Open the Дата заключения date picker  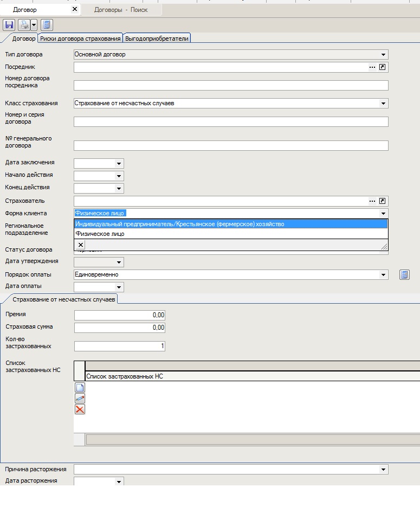[x=119, y=163]
